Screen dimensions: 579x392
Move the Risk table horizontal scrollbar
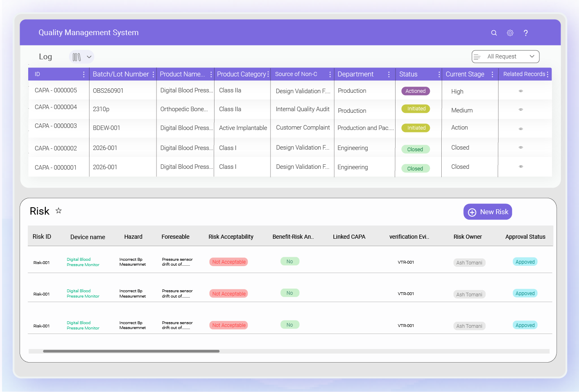click(x=131, y=351)
